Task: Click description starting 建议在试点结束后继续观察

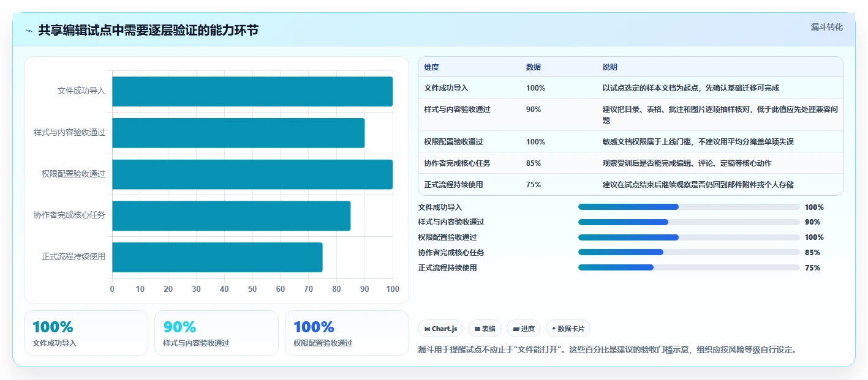Action: click(698, 185)
